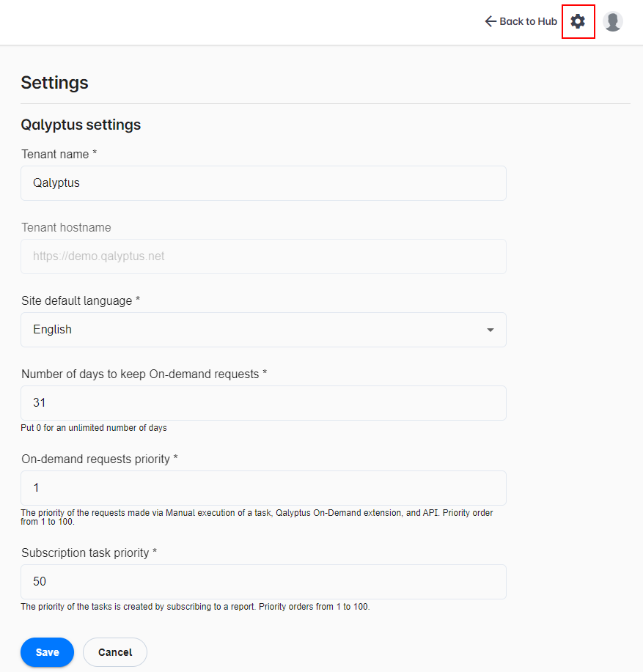
Task: Click the Tenant hostname placeholder text
Action: click(98, 256)
